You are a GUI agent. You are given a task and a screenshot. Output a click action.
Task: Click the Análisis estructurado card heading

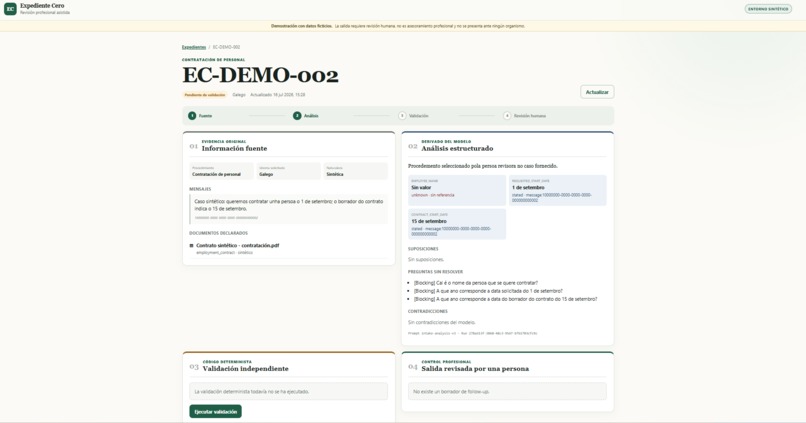457,149
